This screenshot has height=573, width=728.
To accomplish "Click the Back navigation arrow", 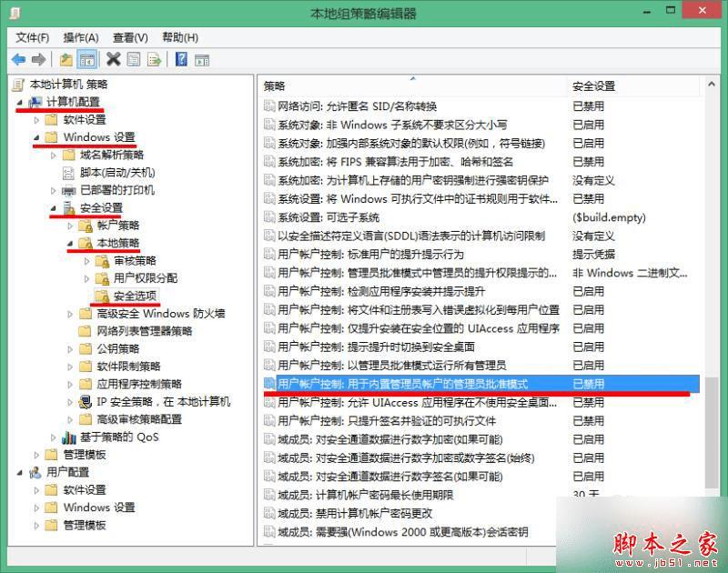I will click(18, 59).
